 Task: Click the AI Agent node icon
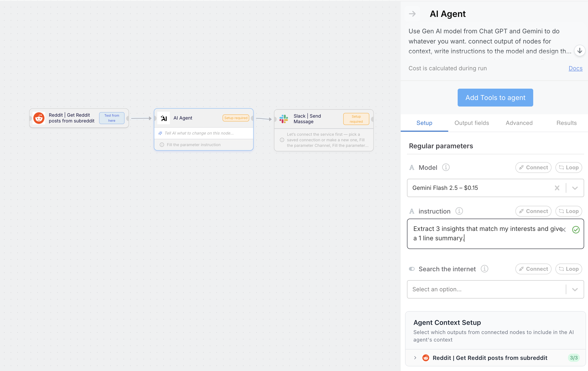[164, 118]
